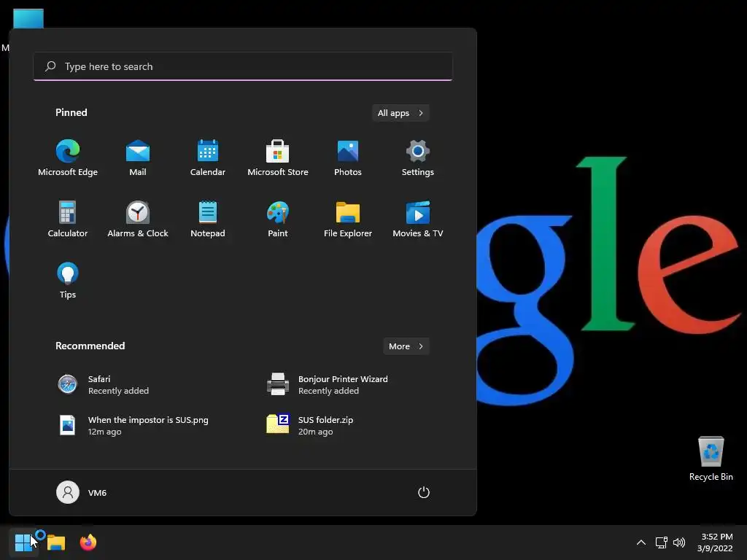Open Microsoft Store
This screenshot has width=747, height=560.
click(x=278, y=158)
